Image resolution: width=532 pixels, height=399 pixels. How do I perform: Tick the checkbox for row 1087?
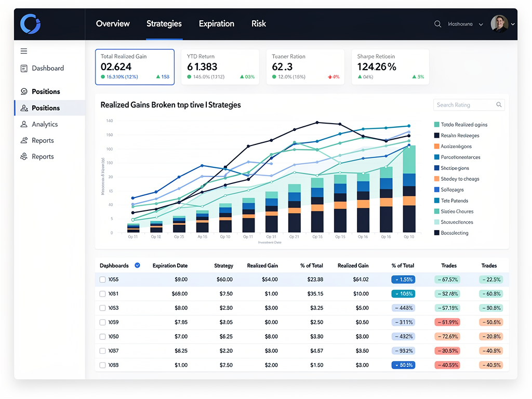[x=103, y=351]
